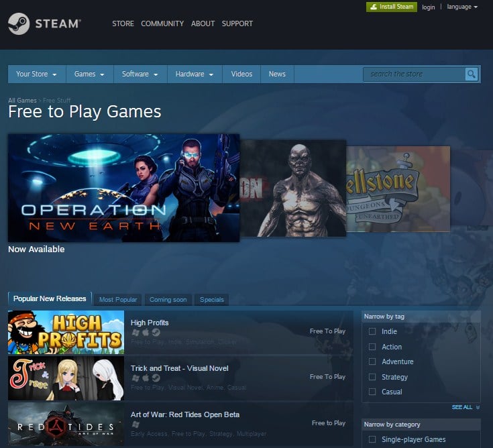Click Trick and Treat Free To Play price
Screen dimensions: 493x448
click(327, 377)
